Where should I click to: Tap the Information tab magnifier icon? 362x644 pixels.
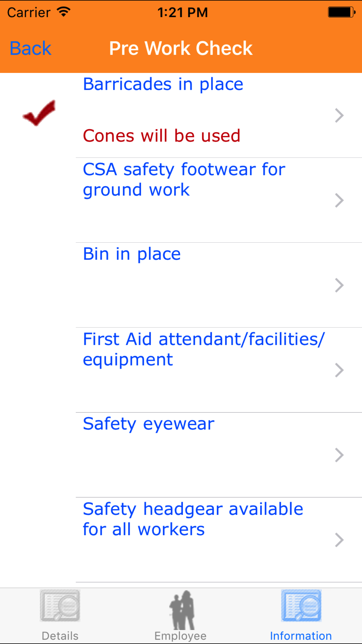(x=301, y=605)
